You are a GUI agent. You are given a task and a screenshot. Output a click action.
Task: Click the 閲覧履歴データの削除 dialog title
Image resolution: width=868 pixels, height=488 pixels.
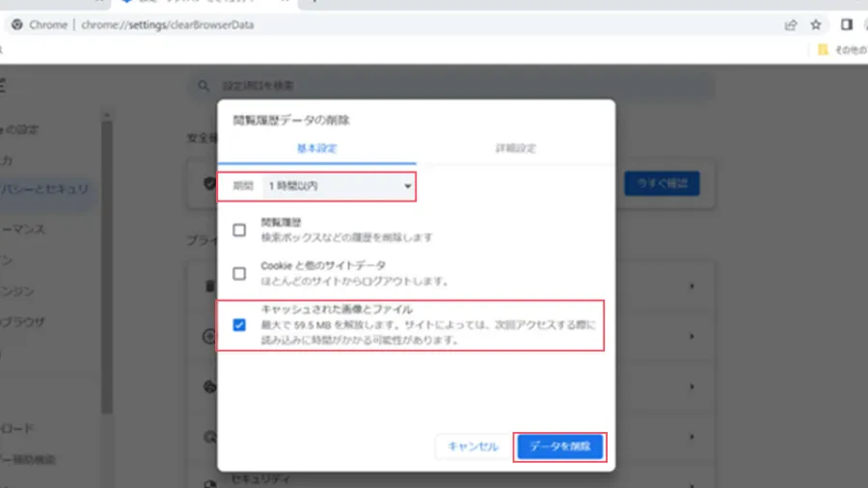click(x=291, y=120)
